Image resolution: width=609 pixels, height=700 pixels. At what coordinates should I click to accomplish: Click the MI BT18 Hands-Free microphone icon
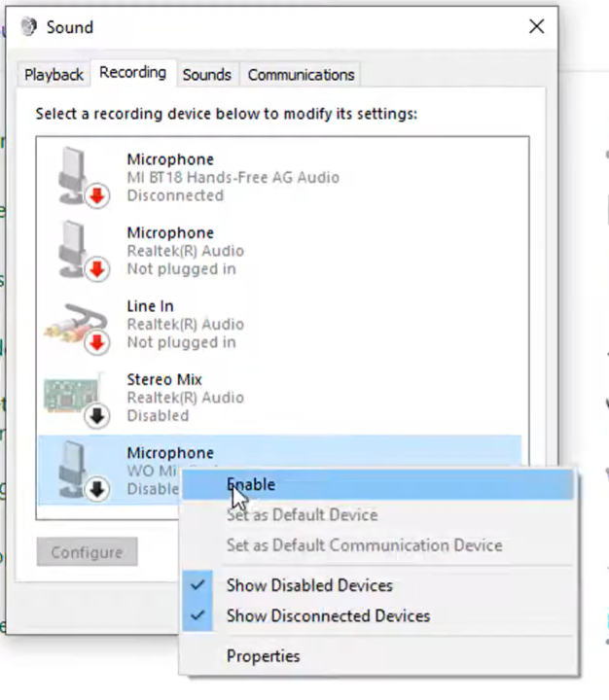tap(76, 174)
